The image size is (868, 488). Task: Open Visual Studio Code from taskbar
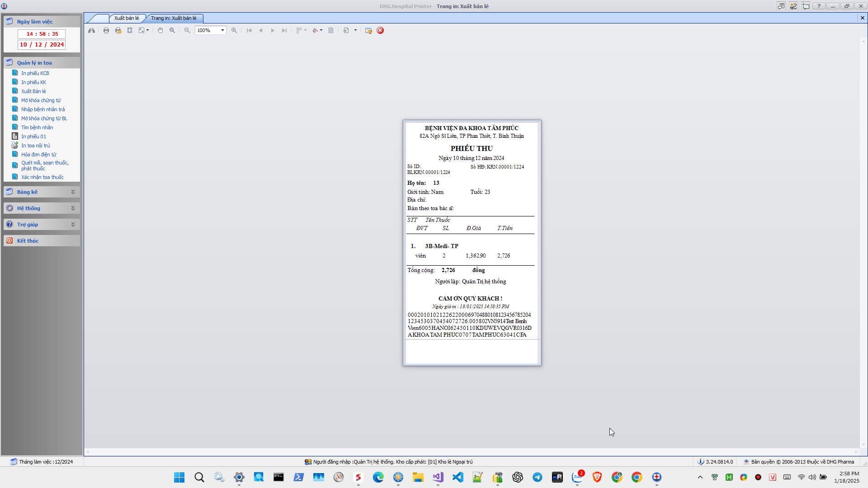(x=458, y=477)
